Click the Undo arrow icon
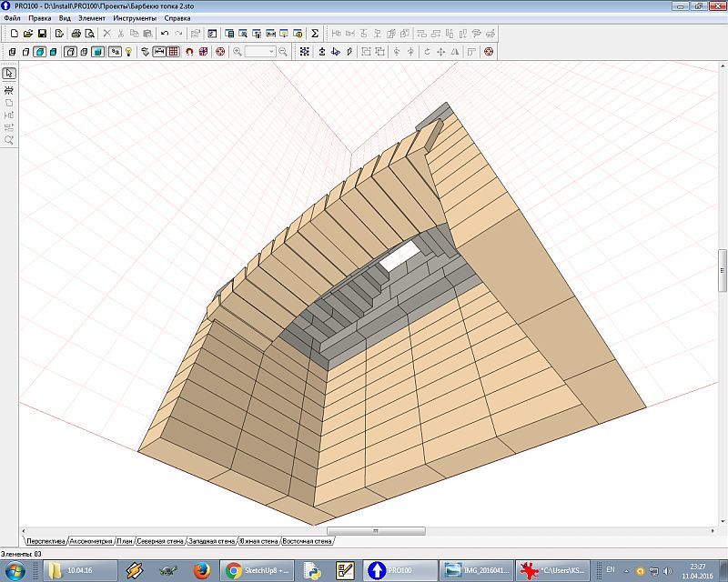The image size is (728, 582). (x=165, y=34)
